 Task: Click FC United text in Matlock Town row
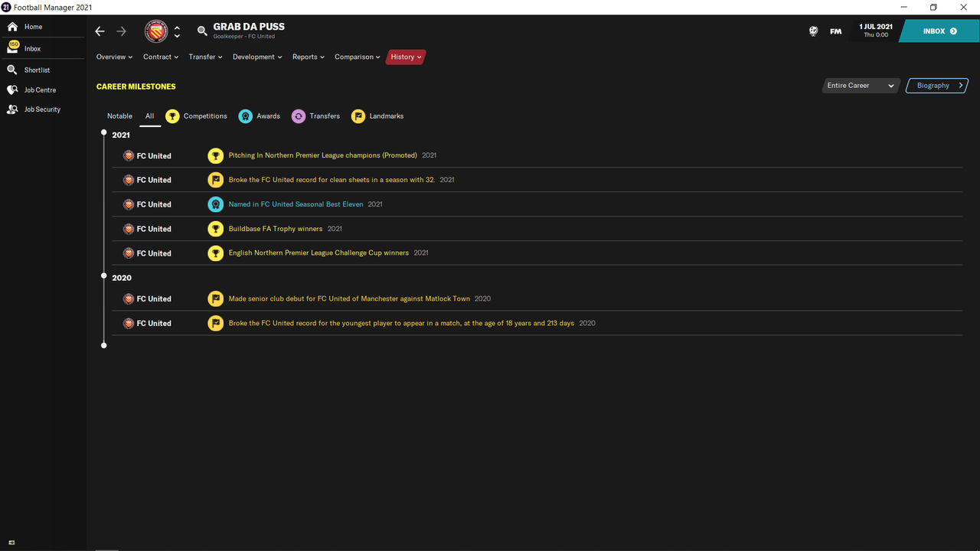(x=154, y=299)
